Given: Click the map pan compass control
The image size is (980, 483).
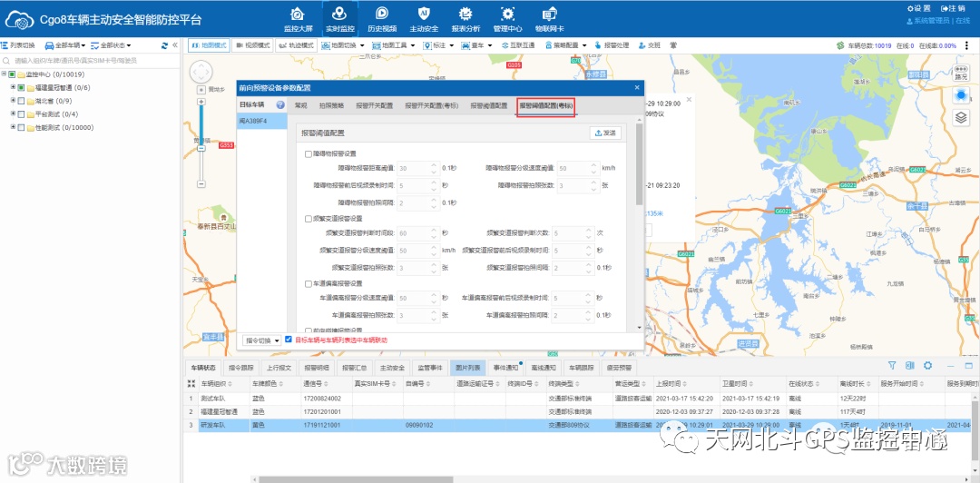Looking at the screenshot, I should click(x=201, y=72).
